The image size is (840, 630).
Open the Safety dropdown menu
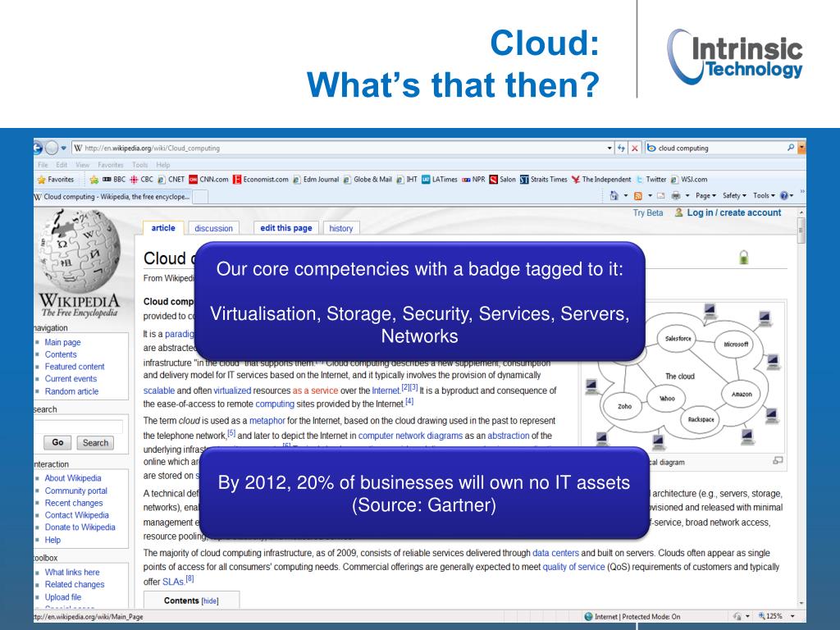734,196
